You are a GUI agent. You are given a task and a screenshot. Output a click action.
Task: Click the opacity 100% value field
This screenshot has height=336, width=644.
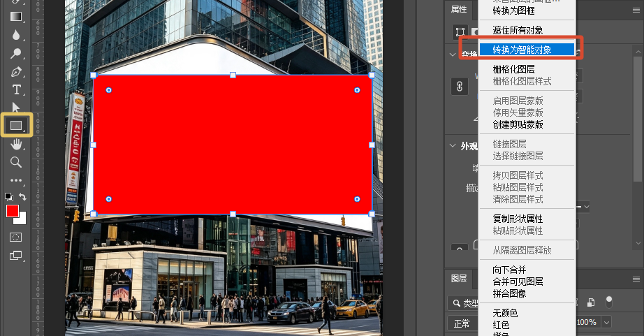click(588, 323)
